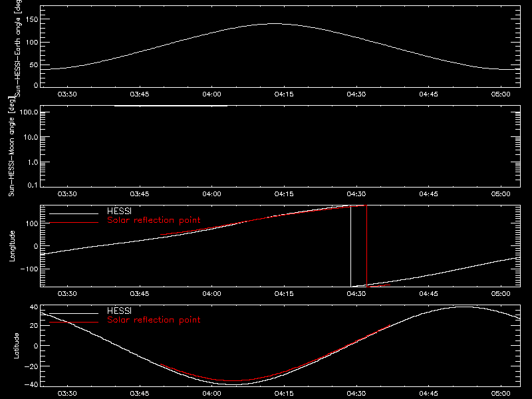Click 04:45 label under Longitude plot
This screenshot has height=399, width=532.
428,294
